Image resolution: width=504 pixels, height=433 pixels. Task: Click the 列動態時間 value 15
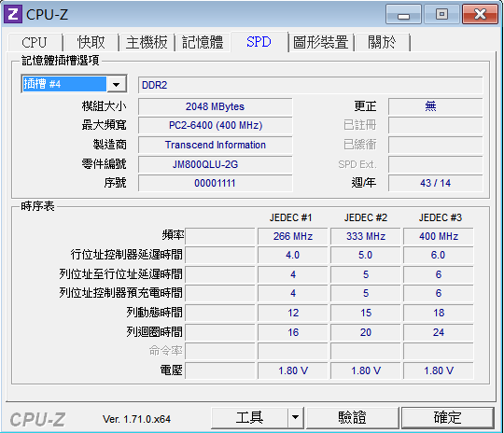pyautogui.click(x=366, y=313)
